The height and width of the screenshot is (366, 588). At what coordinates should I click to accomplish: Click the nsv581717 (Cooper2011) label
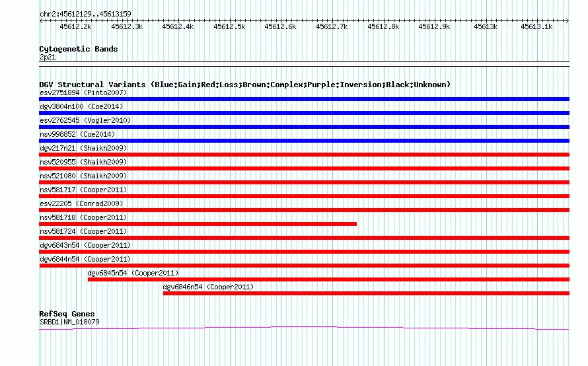point(83,190)
